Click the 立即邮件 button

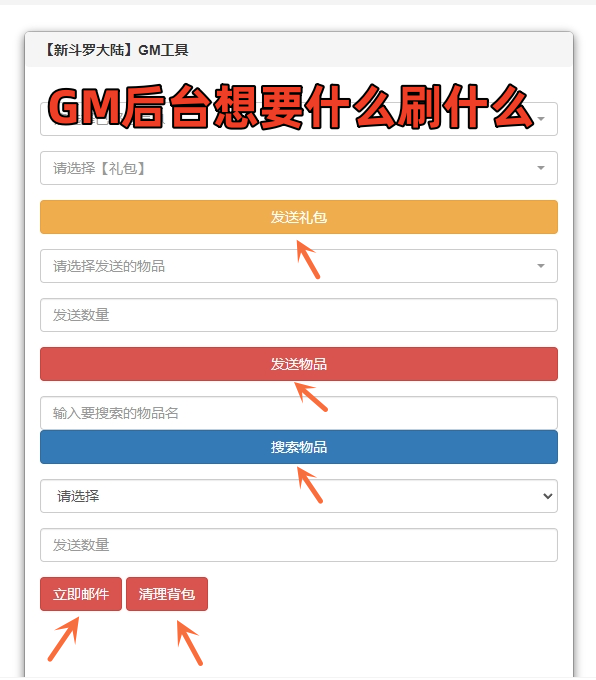(x=81, y=594)
